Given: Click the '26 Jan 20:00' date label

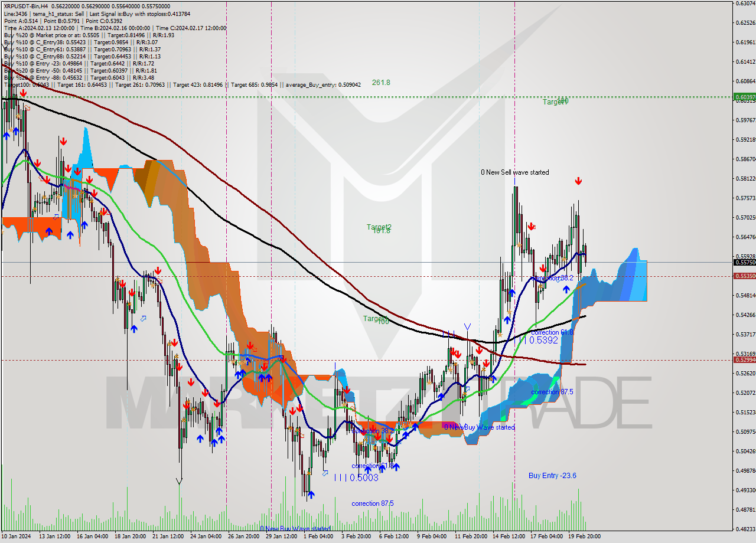Looking at the screenshot, I should pyautogui.click(x=245, y=537).
